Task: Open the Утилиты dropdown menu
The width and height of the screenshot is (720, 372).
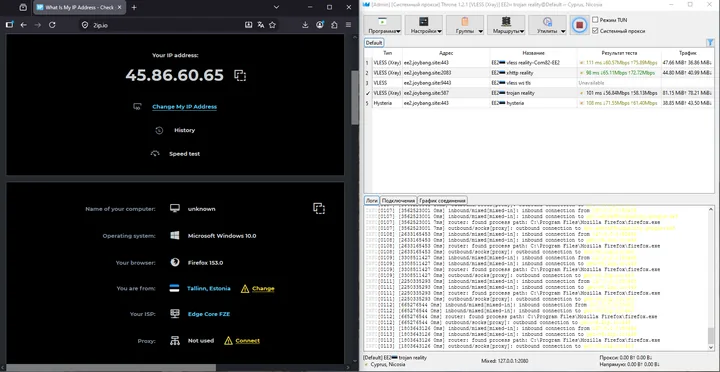Action: point(547,25)
